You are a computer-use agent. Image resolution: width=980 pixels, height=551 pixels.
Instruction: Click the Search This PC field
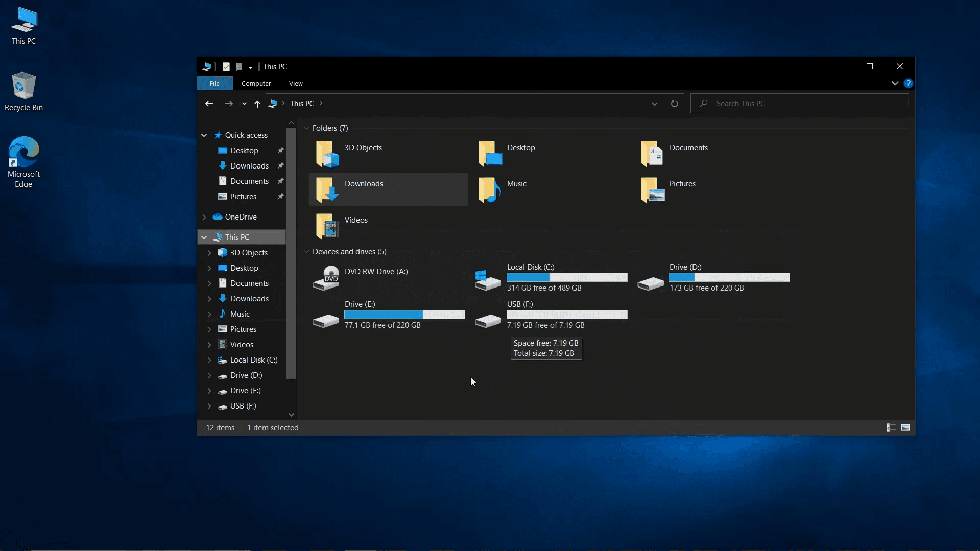click(x=799, y=104)
